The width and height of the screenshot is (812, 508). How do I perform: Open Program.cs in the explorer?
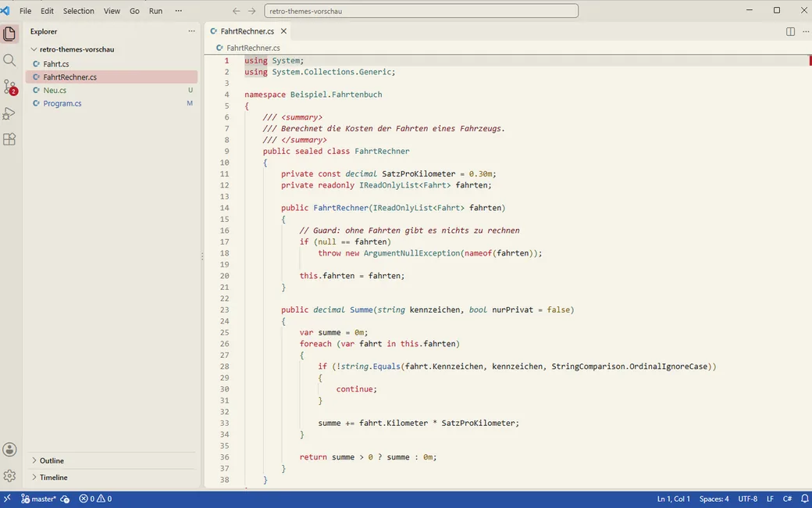click(62, 103)
